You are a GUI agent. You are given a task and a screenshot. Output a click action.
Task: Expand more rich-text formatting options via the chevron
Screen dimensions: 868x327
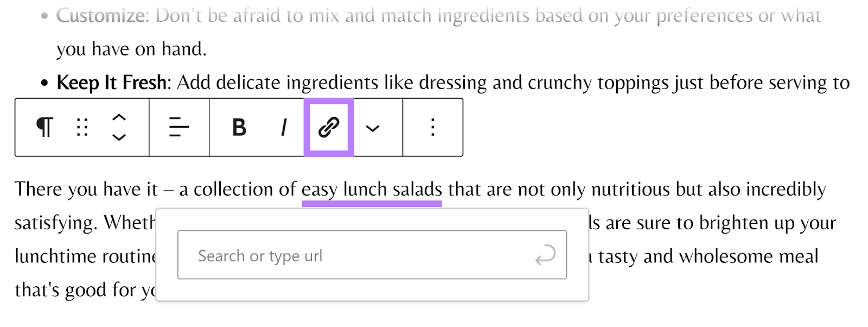click(x=373, y=127)
